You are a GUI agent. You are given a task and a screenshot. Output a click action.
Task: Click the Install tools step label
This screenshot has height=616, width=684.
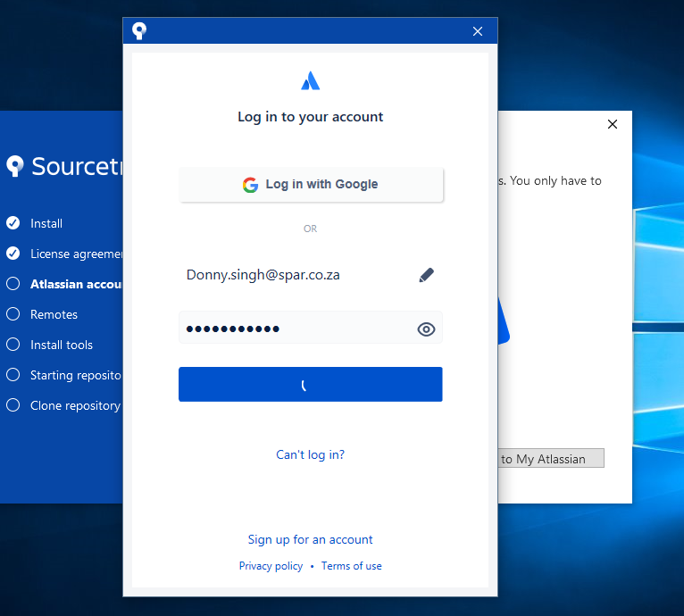point(62,345)
